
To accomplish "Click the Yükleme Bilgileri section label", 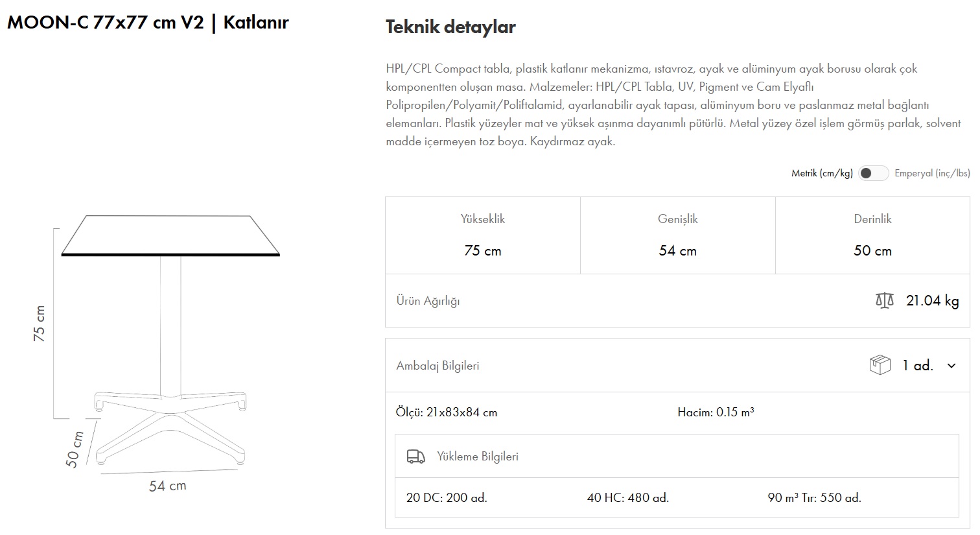I will pyautogui.click(x=478, y=457).
